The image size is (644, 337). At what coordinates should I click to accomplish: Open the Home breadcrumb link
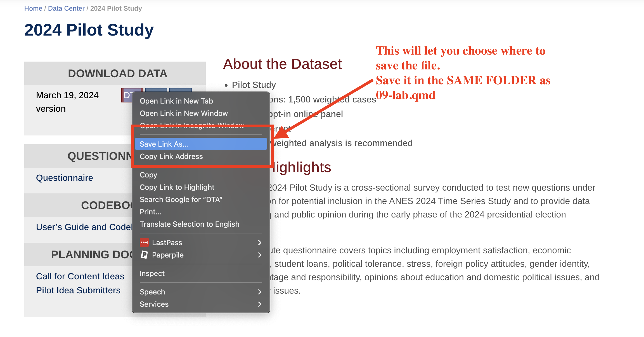33,8
